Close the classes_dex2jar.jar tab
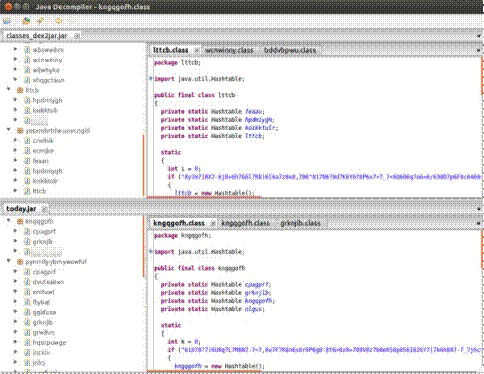This screenshot has width=484, height=374. point(77,35)
